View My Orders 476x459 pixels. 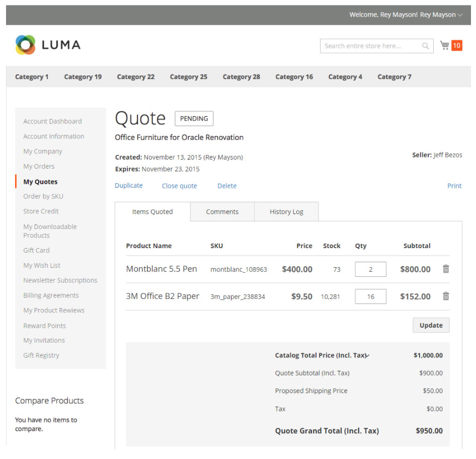point(39,167)
